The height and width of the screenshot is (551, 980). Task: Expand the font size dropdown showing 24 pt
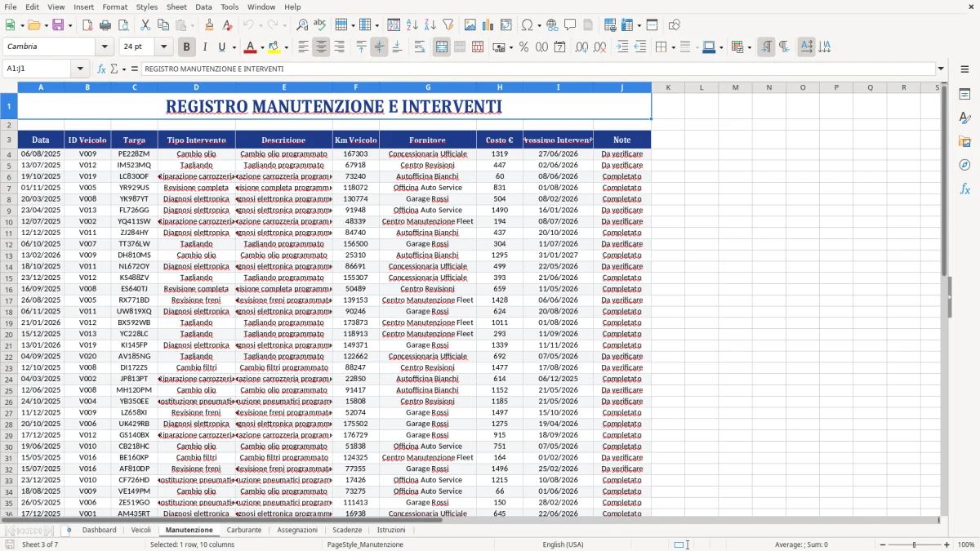pyautogui.click(x=163, y=47)
